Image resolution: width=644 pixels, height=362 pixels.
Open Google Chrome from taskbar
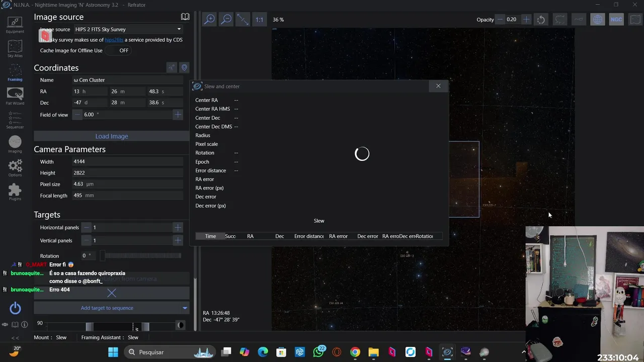tap(355, 352)
